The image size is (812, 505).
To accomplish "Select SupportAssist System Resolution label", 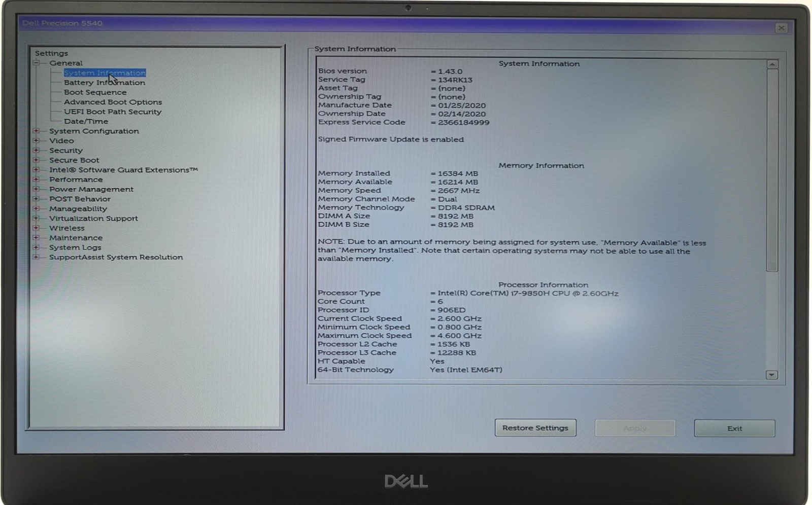I will 116,257.
